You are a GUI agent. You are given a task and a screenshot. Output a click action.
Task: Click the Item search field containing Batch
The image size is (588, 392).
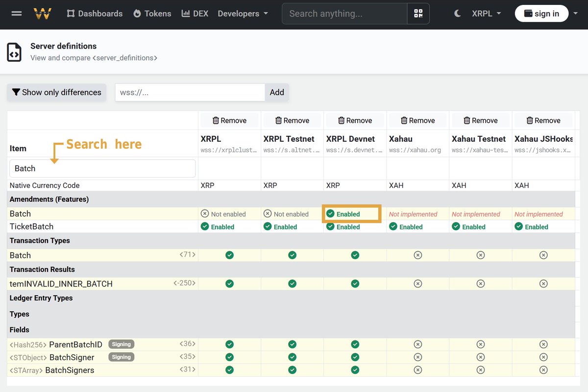[x=102, y=168]
